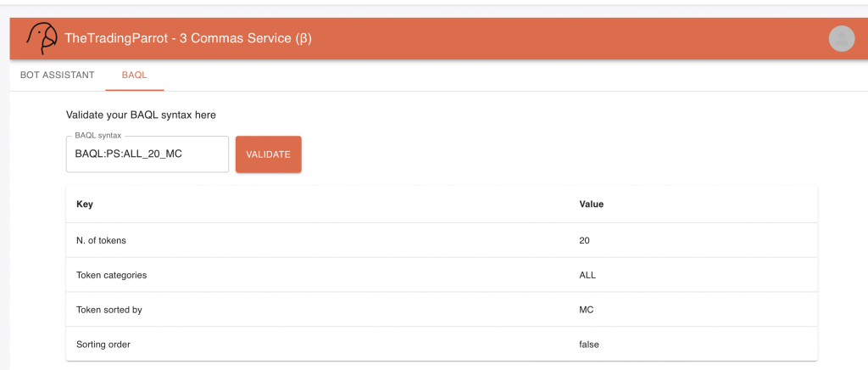
Task: Click the parrot logo icon
Action: click(x=40, y=38)
